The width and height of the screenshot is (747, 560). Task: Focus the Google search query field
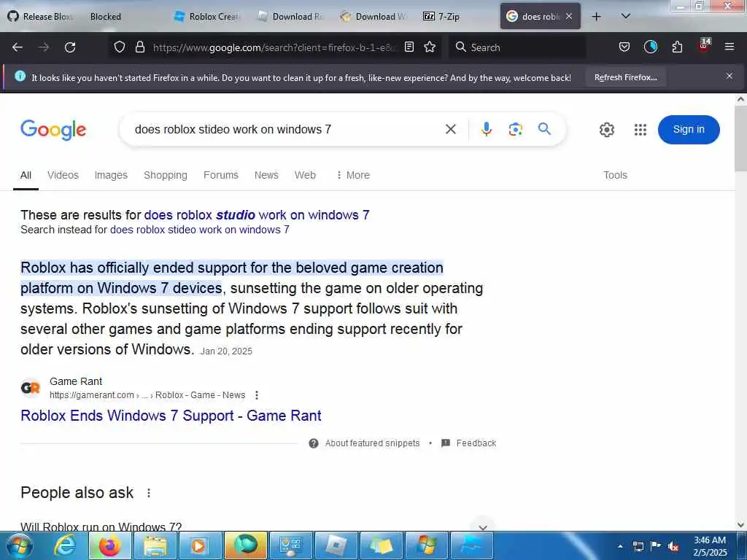tap(286, 129)
